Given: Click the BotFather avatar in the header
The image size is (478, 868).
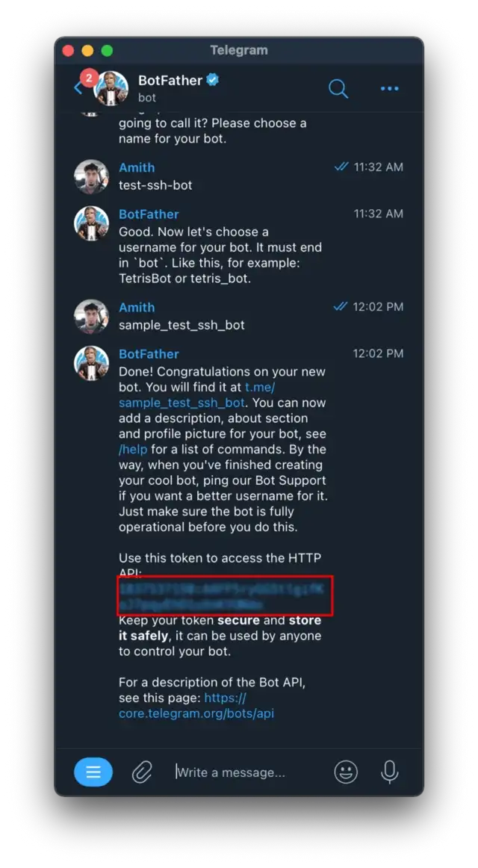Looking at the screenshot, I should click(111, 89).
